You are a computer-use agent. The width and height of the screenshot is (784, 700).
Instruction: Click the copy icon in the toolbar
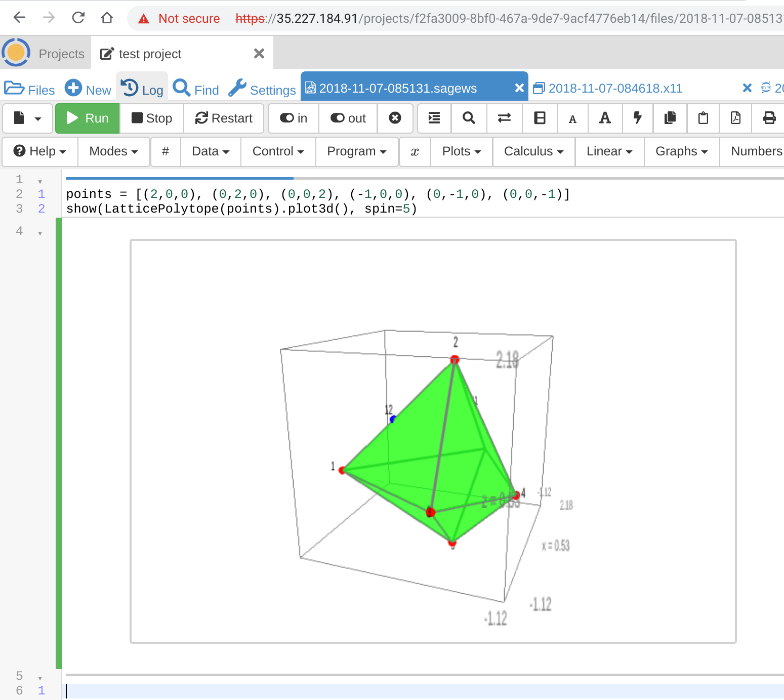670,118
